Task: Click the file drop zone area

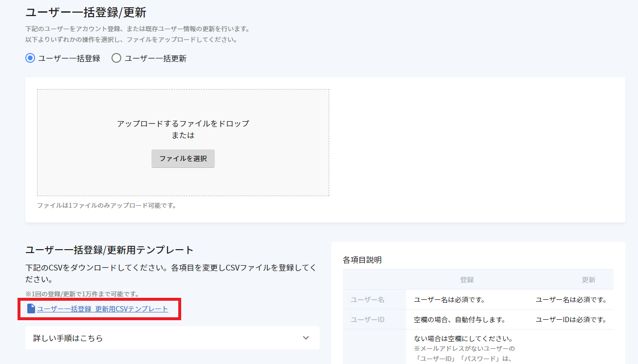Action: 183,143
